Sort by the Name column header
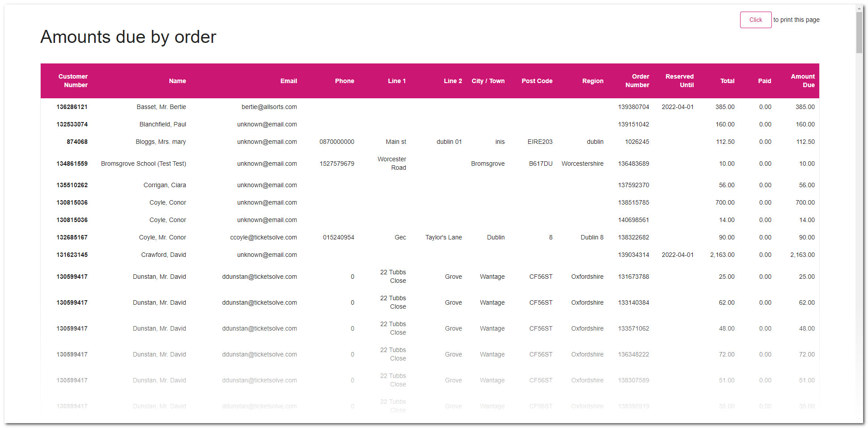This screenshot has width=868, height=428. click(177, 81)
